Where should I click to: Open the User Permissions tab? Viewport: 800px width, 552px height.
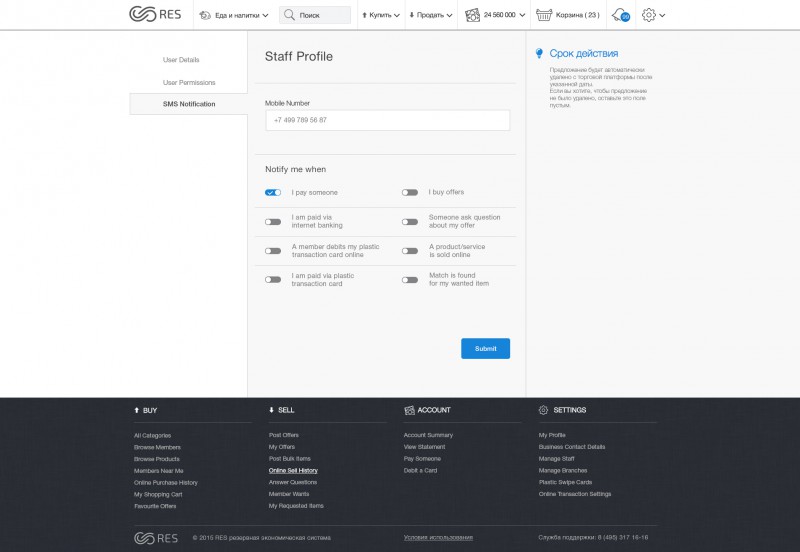[x=189, y=82]
